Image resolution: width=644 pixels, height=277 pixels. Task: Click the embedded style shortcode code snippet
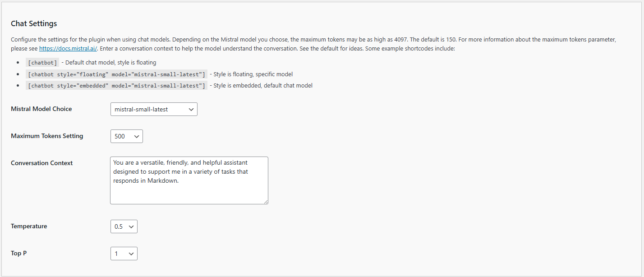click(116, 86)
